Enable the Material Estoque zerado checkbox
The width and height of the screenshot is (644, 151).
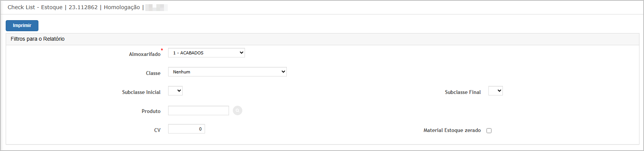489,130
